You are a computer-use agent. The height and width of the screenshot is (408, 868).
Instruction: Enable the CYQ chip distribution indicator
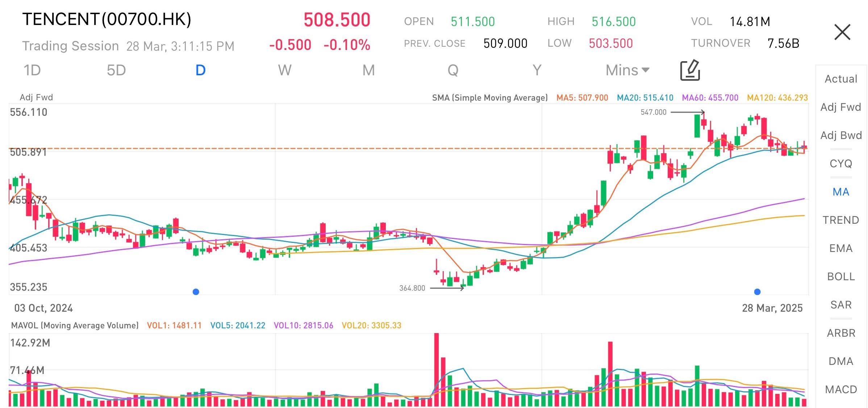click(841, 164)
